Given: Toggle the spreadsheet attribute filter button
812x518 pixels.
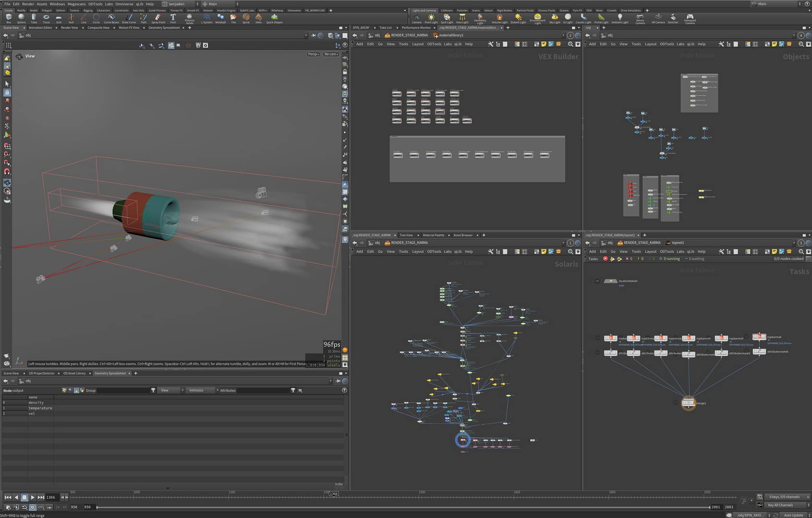Looking at the screenshot, I should click(x=293, y=390).
